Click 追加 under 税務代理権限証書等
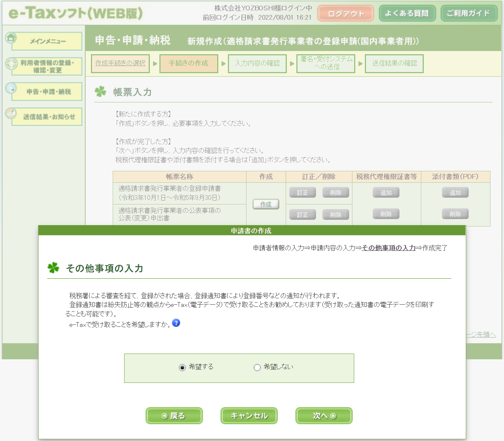 386,193
